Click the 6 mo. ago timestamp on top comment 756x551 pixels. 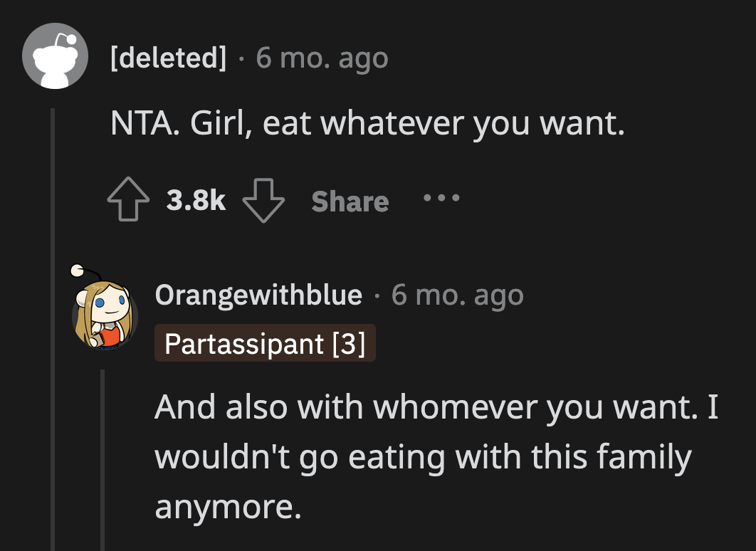click(321, 58)
